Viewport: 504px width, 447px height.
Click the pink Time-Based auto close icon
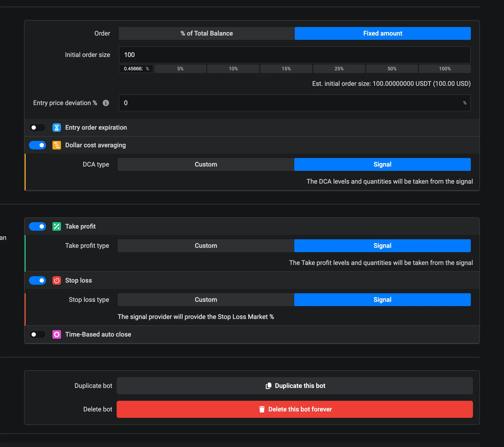click(x=57, y=334)
